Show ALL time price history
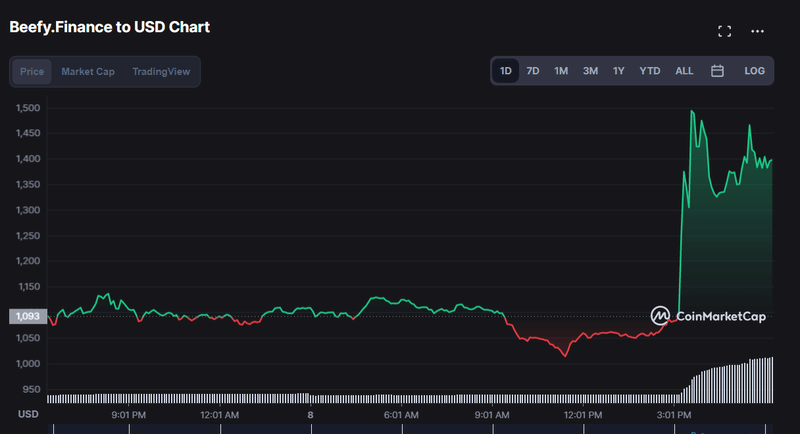The height and width of the screenshot is (434, 800). 684,71
